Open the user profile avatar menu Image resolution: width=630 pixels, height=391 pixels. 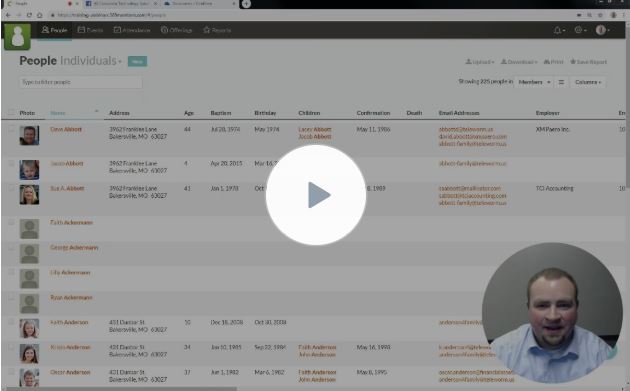click(x=602, y=30)
